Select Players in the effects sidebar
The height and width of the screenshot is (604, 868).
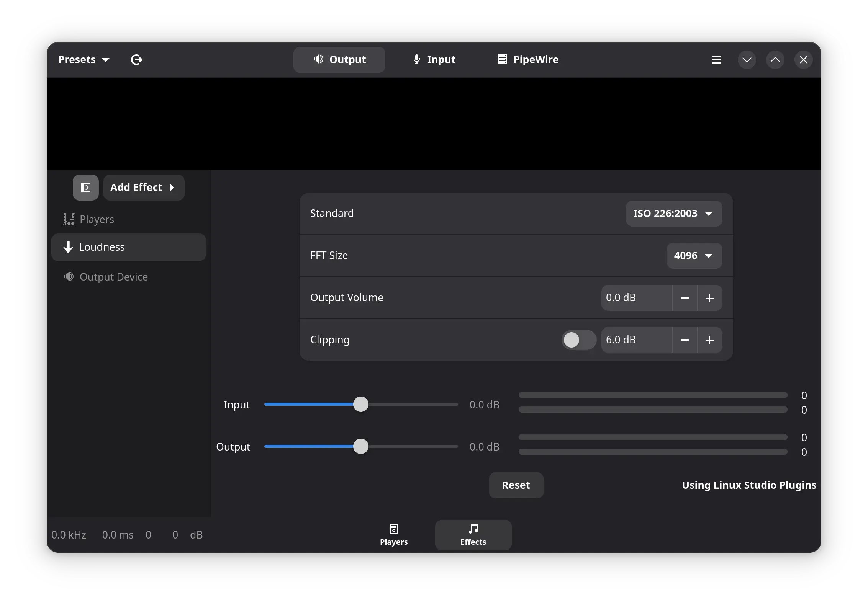tap(96, 219)
